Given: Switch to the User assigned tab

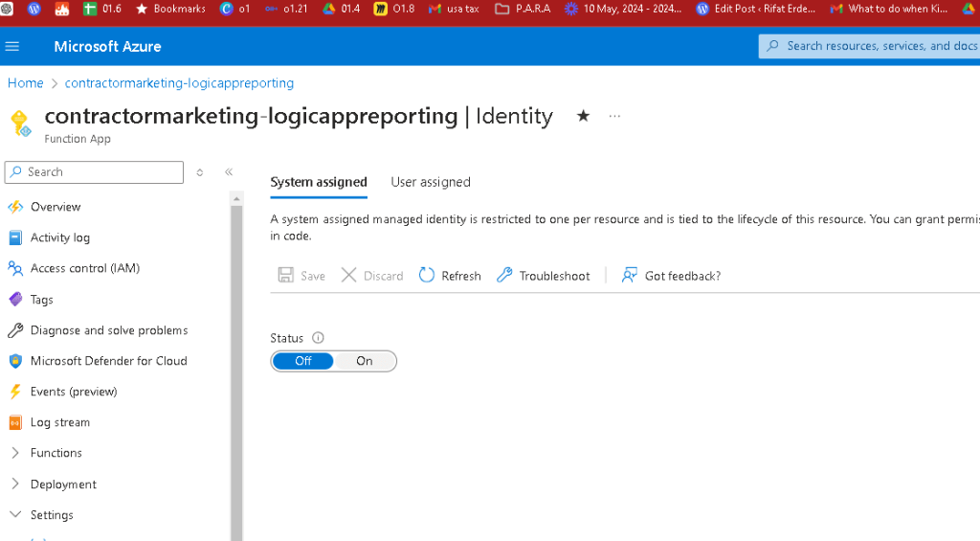Looking at the screenshot, I should point(431,182).
